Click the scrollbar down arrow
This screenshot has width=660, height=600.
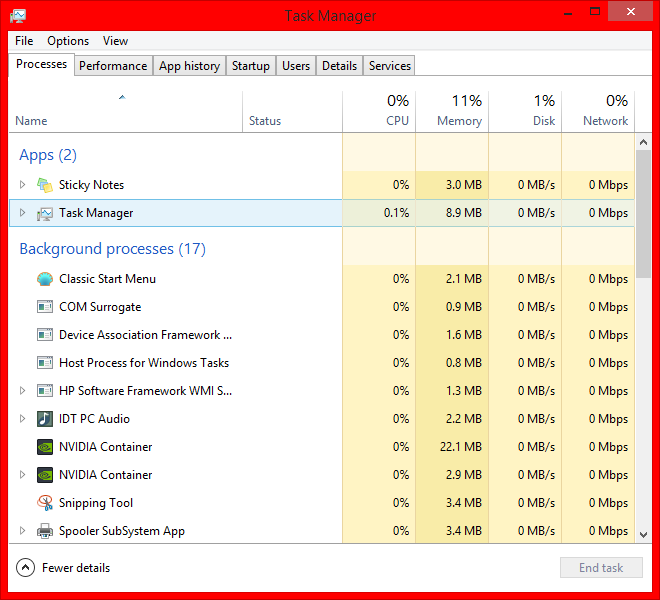643,535
